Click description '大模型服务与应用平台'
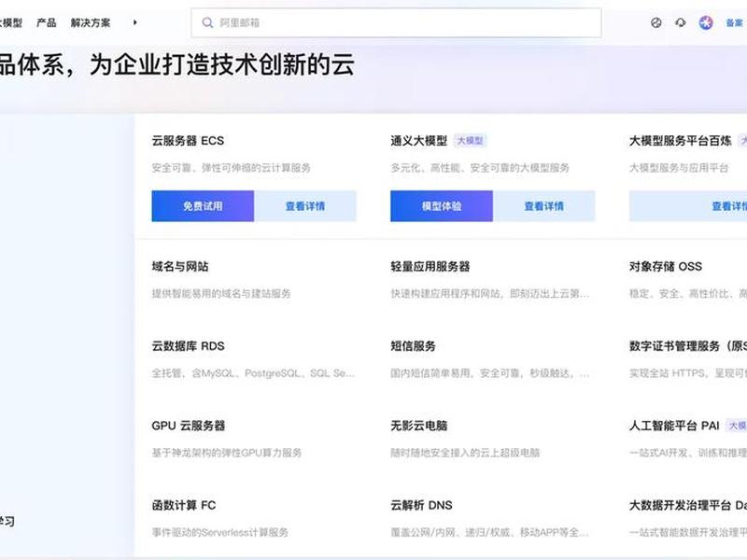Screen dimensions: 747x560 (x=679, y=168)
